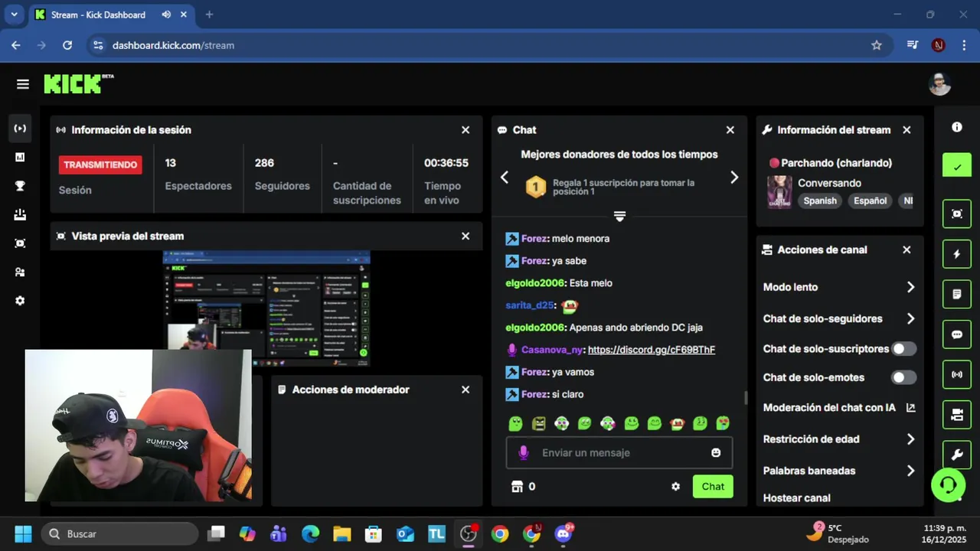Open Windows Start menu
The image size is (980, 551).
(x=23, y=533)
